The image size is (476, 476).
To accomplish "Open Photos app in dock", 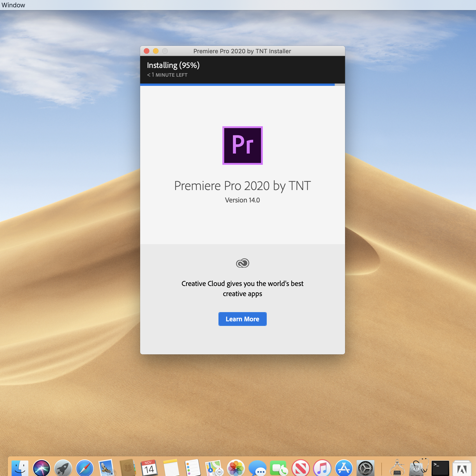I will (236, 468).
